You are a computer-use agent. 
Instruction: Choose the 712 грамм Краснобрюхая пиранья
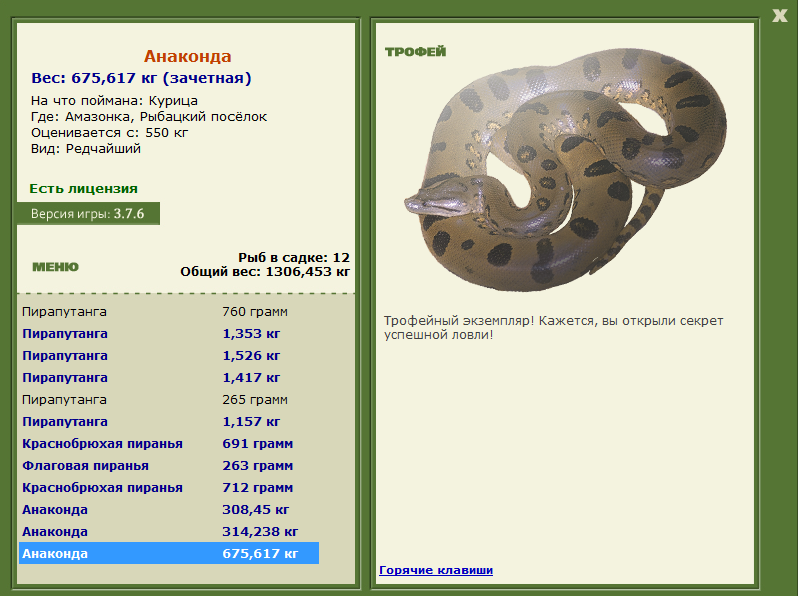tap(169, 488)
